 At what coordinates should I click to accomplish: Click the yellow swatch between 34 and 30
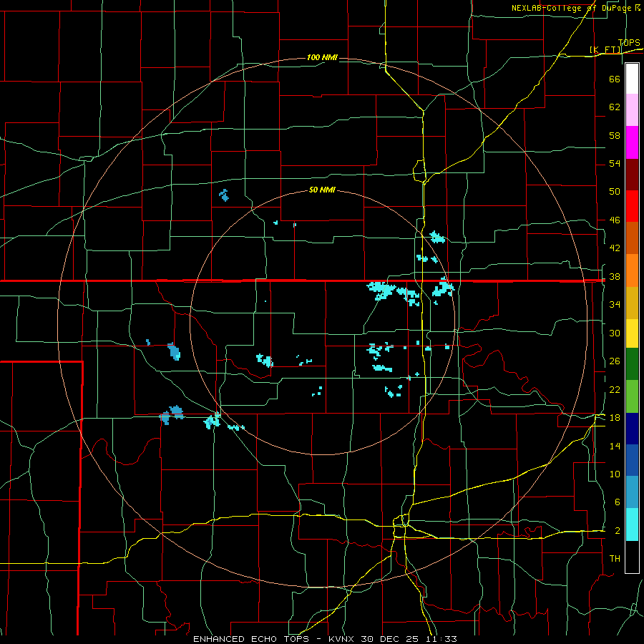[x=632, y=333]
